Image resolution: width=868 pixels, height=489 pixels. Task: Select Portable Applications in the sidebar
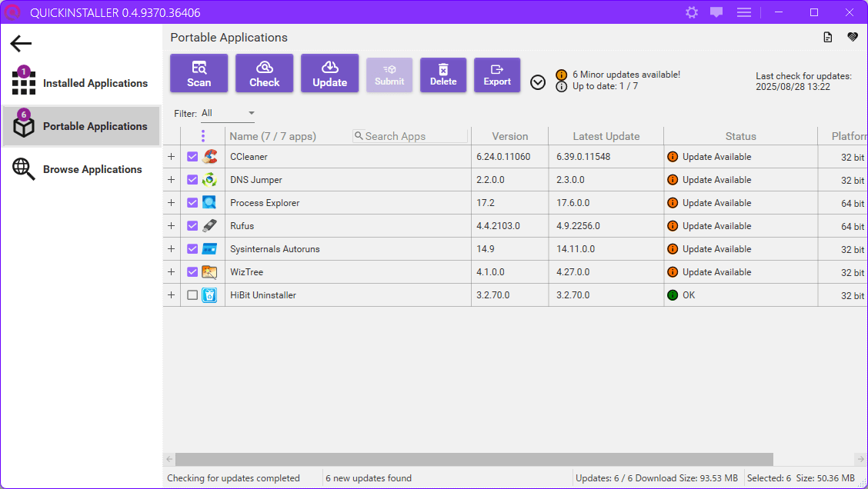(x=82, y=125)
